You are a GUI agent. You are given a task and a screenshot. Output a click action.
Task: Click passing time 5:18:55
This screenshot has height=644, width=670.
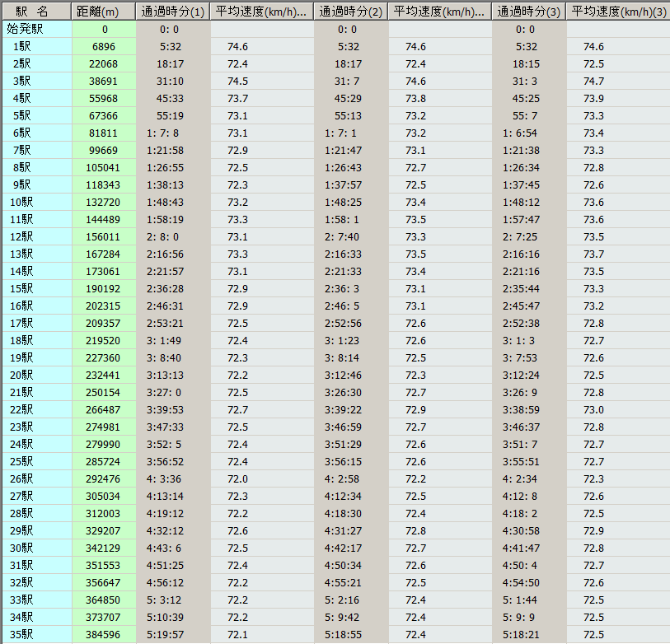[343, 635]
